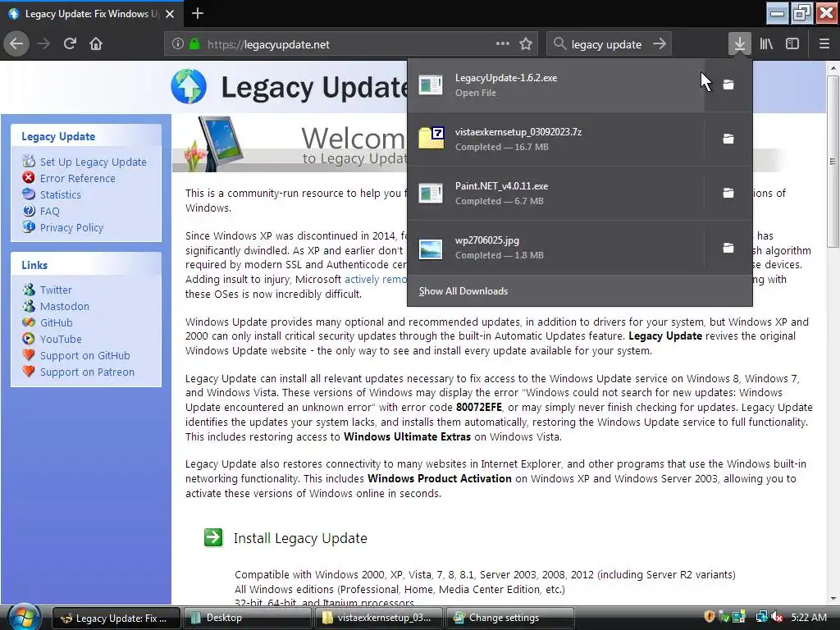The width and height of the screenshot is (840, 630).
Task: Click the security shield tray icon
Action: coord(710,617)
